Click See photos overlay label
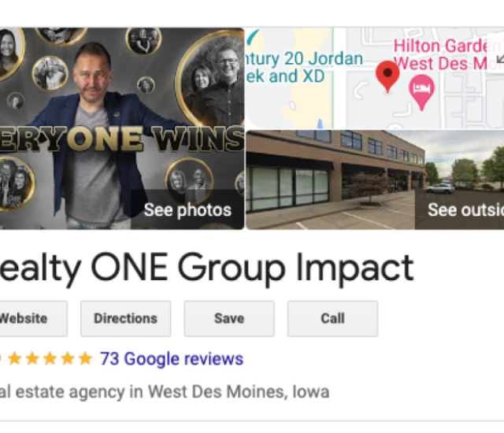Screen dimensions: 504x433 point(187,210)
